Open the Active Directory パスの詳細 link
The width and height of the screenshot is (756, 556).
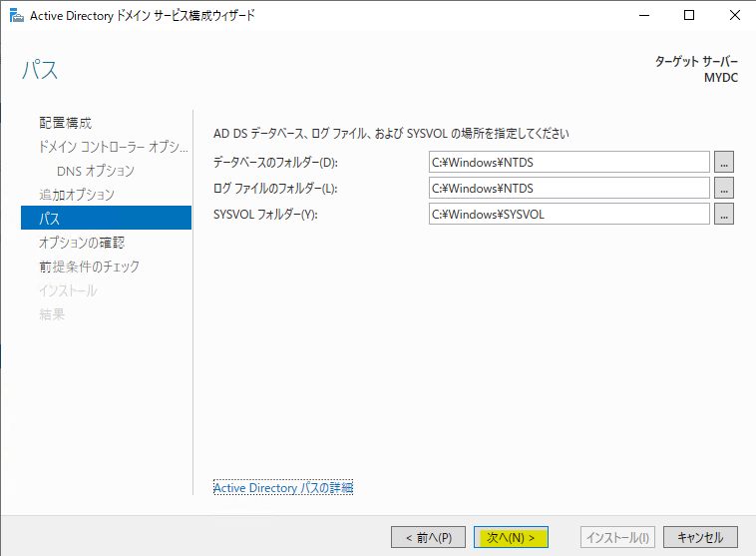283,488
